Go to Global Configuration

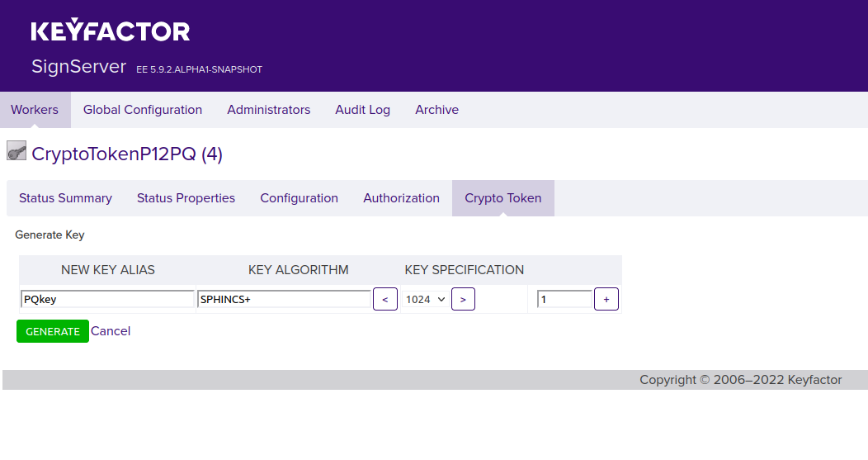(143, 110)
